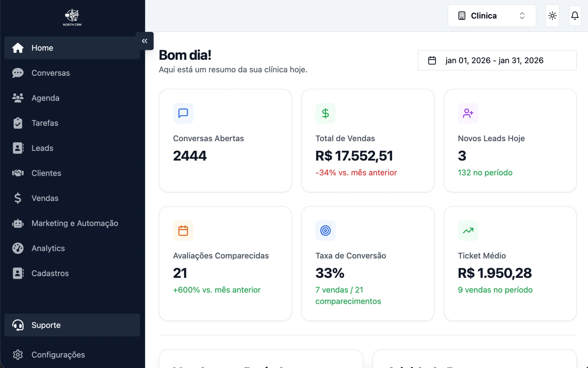Go to Conversas in sidebar
Viewport: 588px width, 368px height.
pos(51,73)
